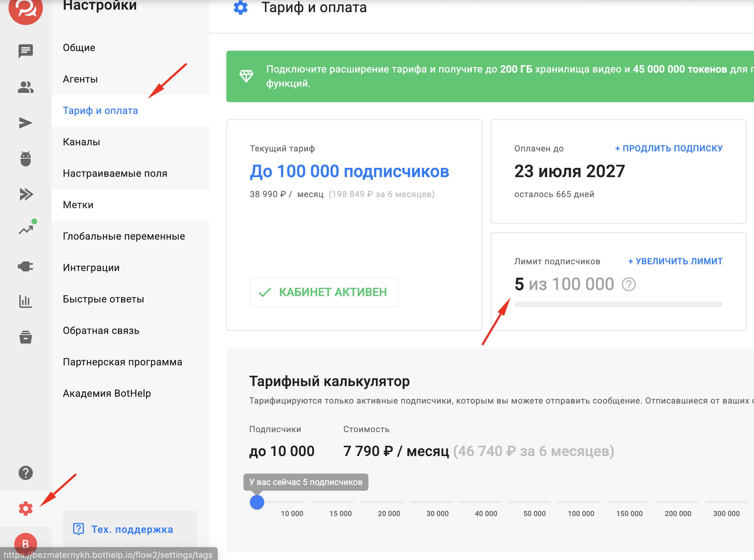Open the integrations plug icon
The height and width of the screenshot is (560, 754).
[x=25, y=266]
